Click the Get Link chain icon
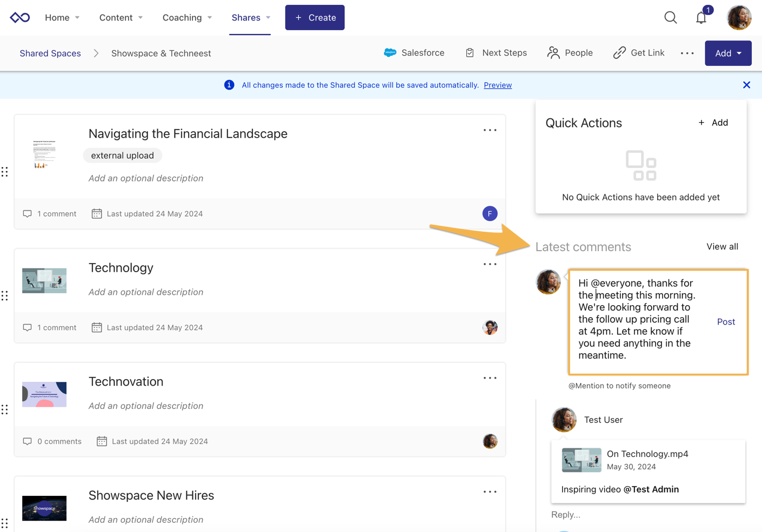Viewport: 762px width, 532px height. [619, 53]
